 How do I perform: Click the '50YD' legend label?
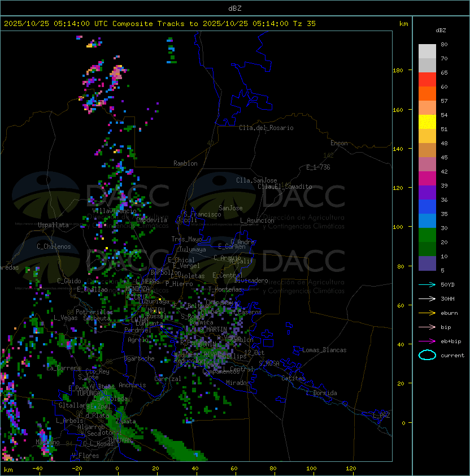coord(447,285)
